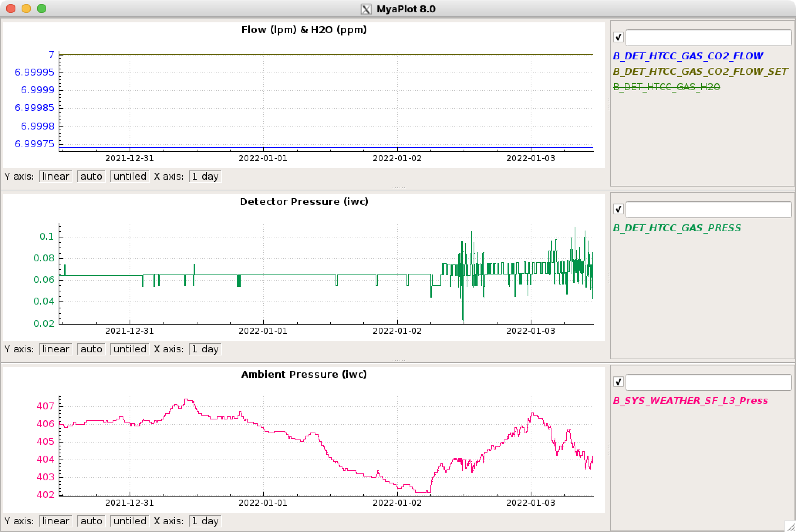Click the 407 Y axis label in Ambient Pressure plot

coord(46,406)
